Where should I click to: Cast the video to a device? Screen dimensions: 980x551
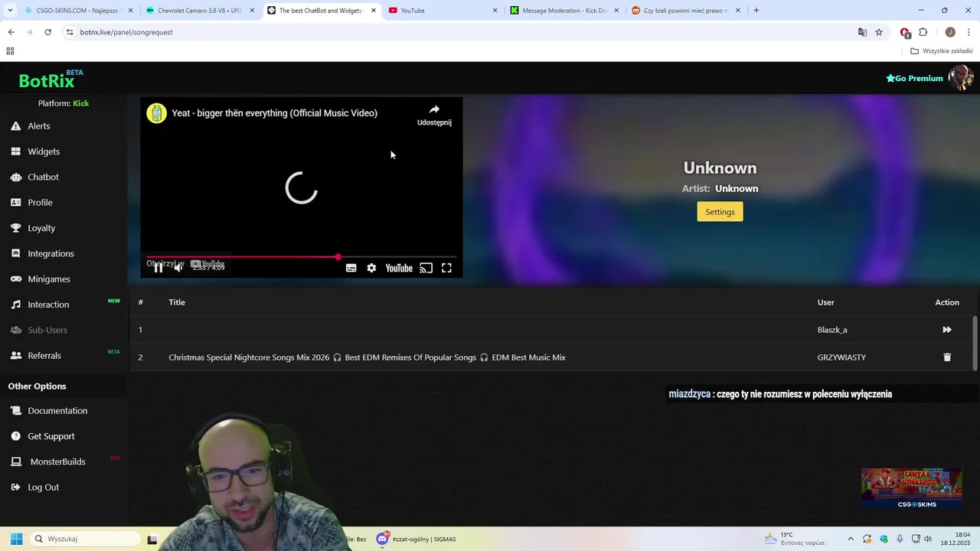tap(426, 268)
